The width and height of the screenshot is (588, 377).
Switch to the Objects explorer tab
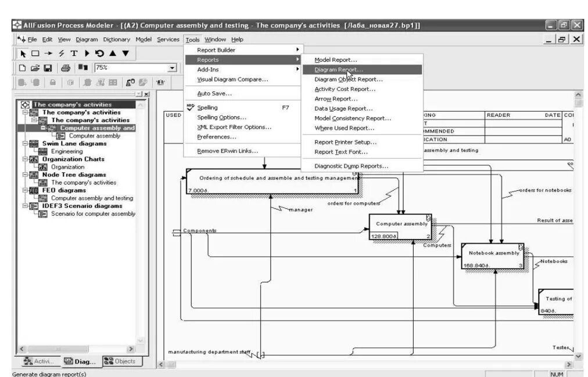pos(121,361)
